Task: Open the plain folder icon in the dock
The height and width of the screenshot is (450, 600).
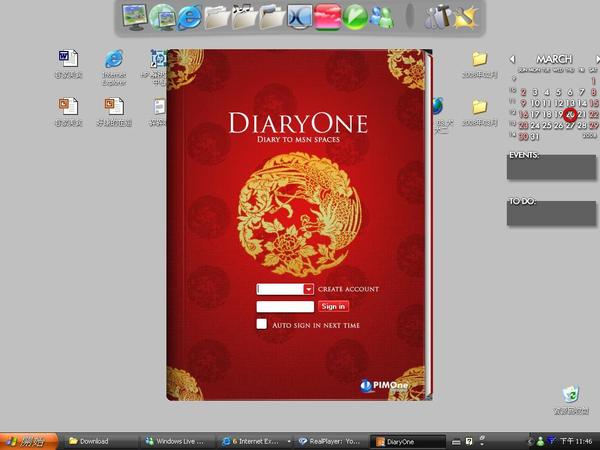Action: pos(217,17)
